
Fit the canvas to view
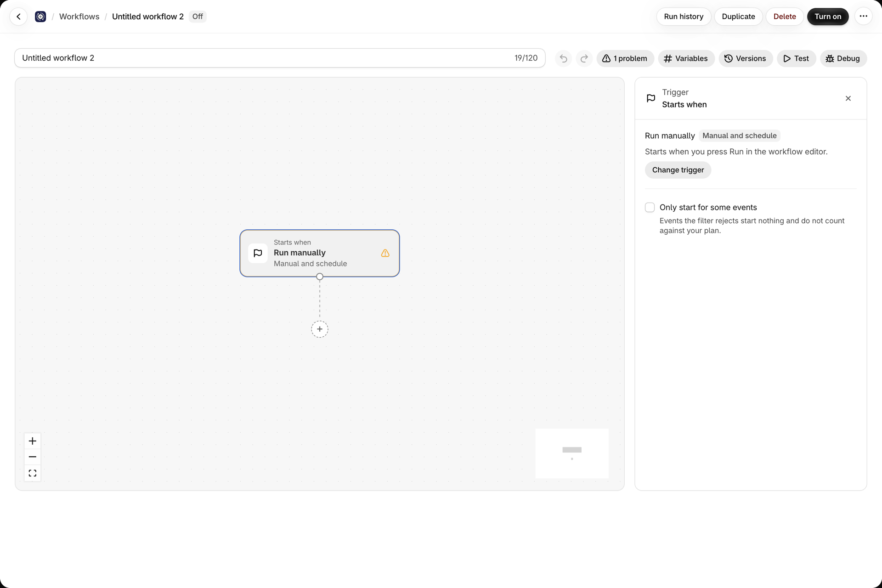[32, 473]
